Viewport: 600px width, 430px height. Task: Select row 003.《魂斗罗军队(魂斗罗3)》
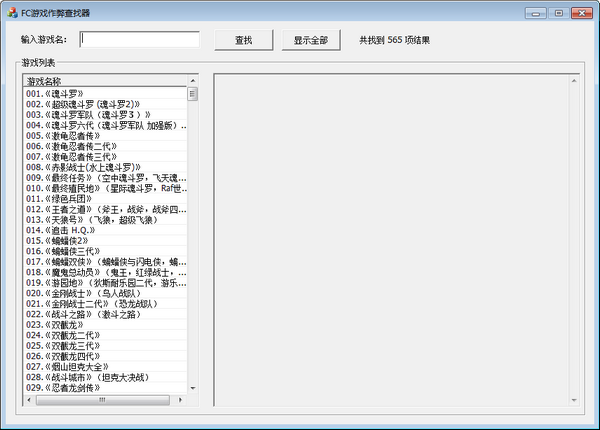click(x=105, y=114)
